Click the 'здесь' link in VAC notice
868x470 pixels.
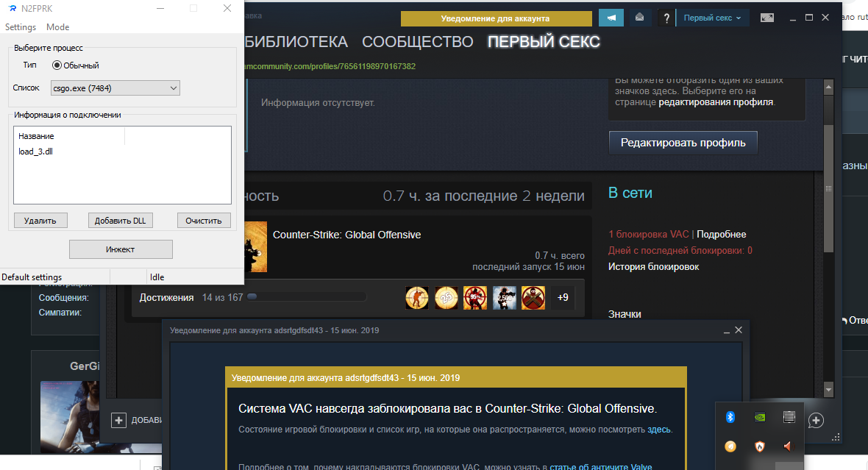click(659, 430)
